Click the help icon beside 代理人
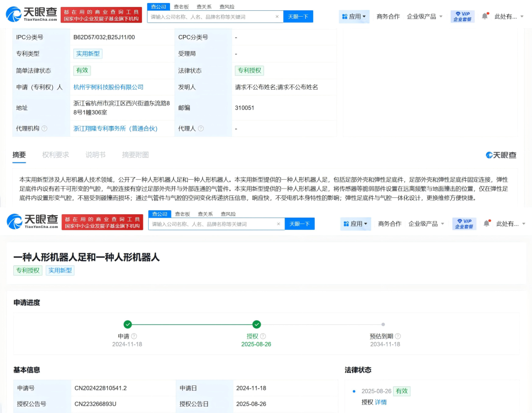532x413 pixels. 201,128
